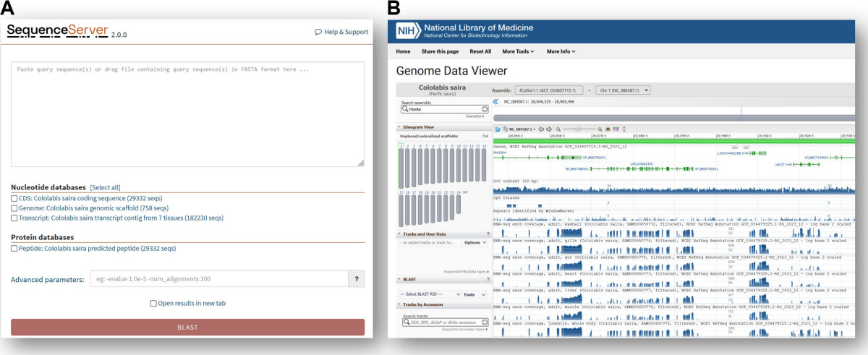The height and width of the screenshot is (355, 868).
Task: Pan left with the toolbar left arrow
Action: coord(540,129)
